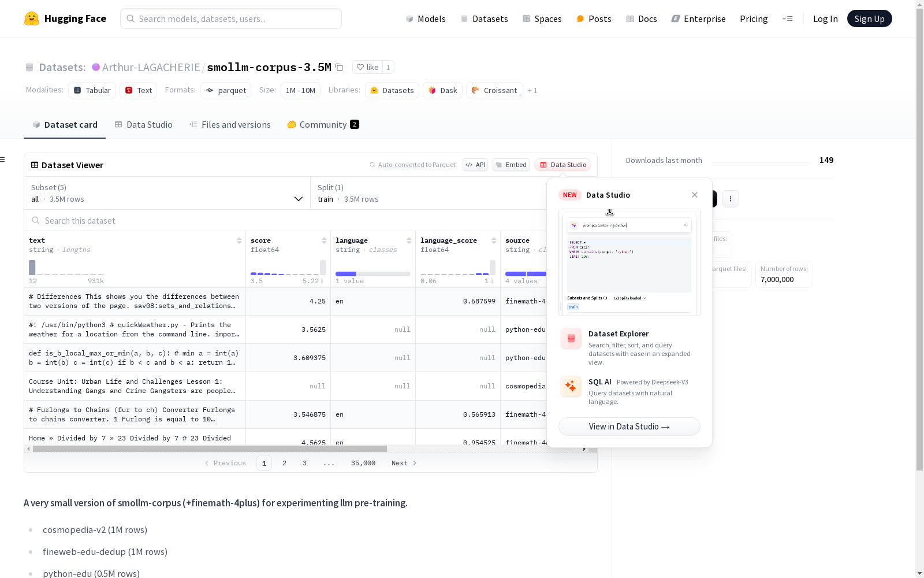Visit the Pricing page
Screen dimensions: 924x578
pyautogui.click(x=754, y=18)
